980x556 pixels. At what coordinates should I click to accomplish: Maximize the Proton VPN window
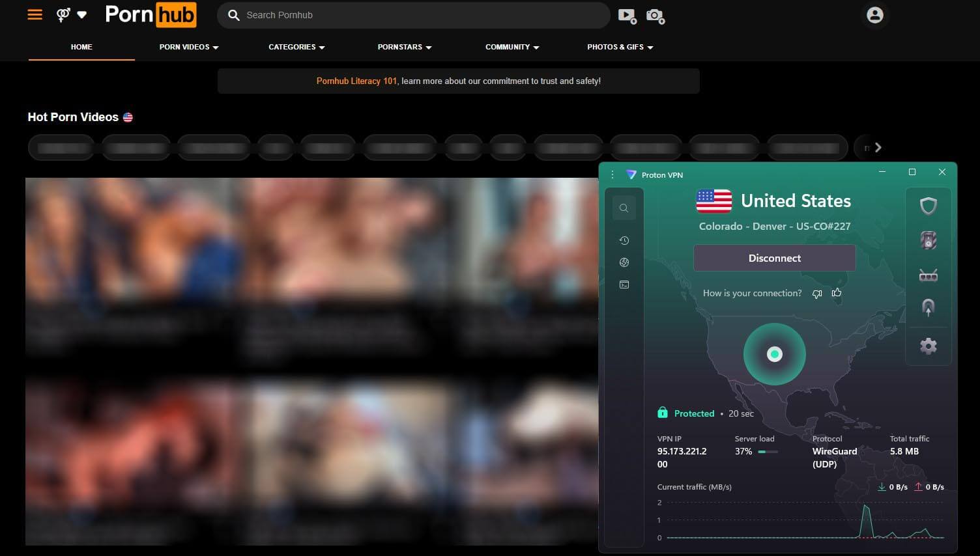pyautogui.click(x=912, y=172)
